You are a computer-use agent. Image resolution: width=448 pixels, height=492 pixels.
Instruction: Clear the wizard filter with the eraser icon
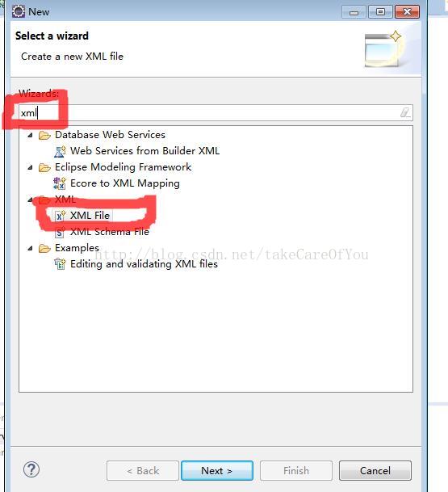[405, 112]
